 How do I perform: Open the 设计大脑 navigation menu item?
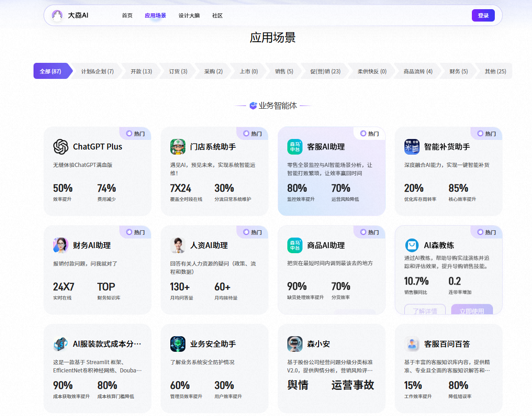(x=189, y=16)
